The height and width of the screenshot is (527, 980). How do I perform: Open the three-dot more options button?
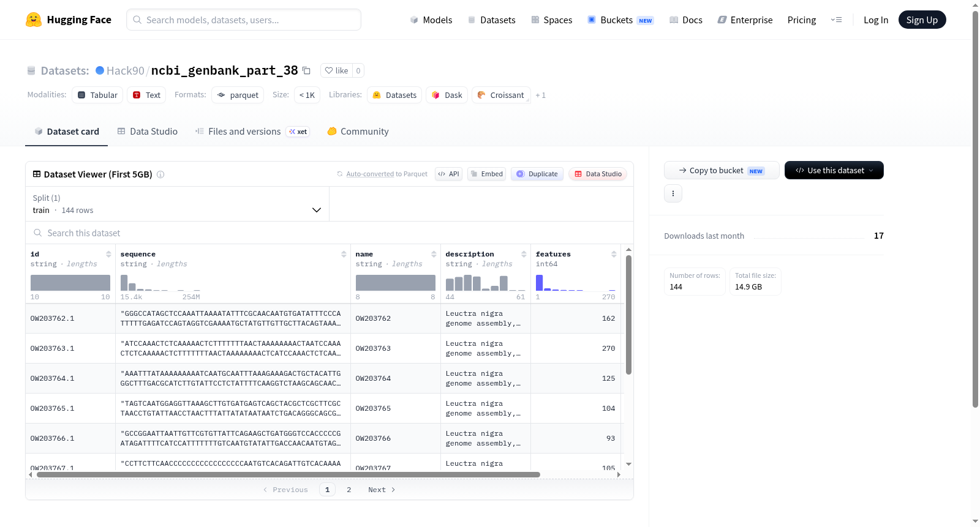tap(673, 193)
